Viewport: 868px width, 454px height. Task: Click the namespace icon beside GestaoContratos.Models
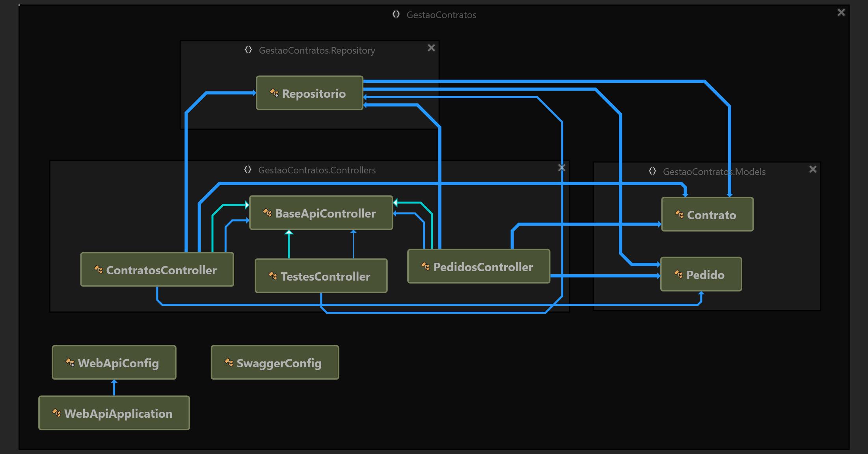coord(652,171)
